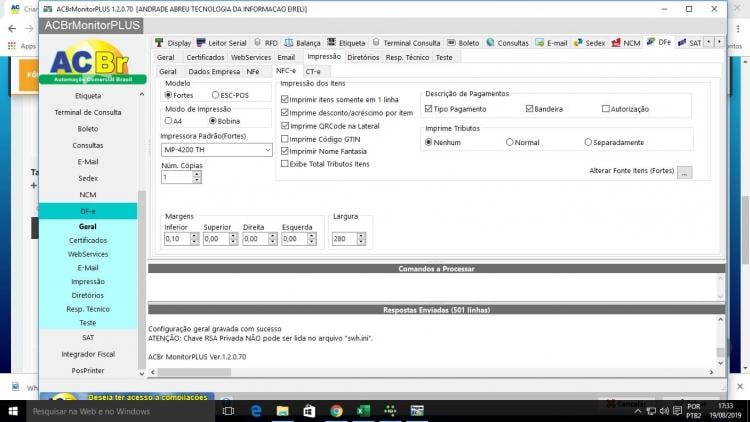The height and width of the screenshot is (422, 750).
Task: Click Alterar Fonte Itens ellipsis button
Action: click(x=684, y=172)
